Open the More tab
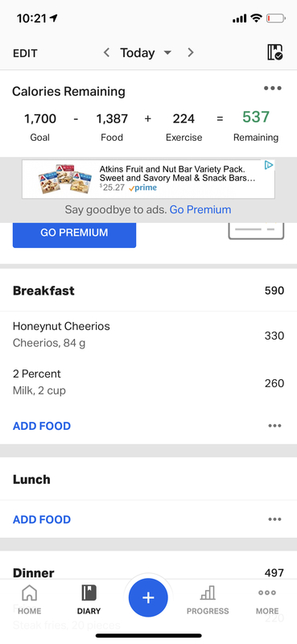This screenshot has width=297, height=644. coord(267,600)
